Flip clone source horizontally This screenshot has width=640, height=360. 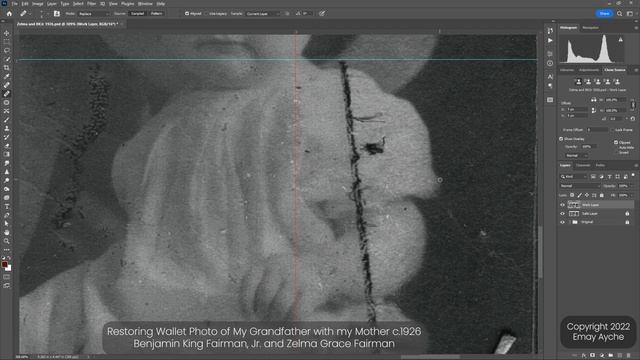click(x=593, y=100)
